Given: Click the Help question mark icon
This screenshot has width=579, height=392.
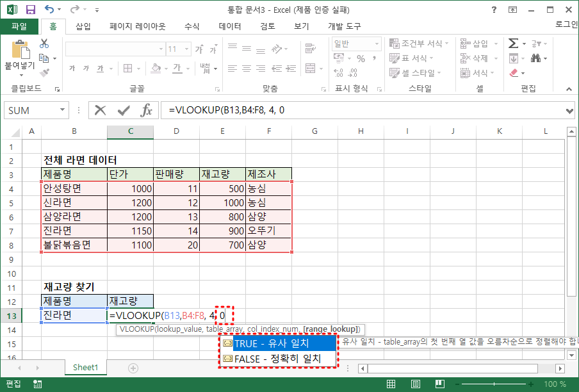Looking at the screenshot, I should [494, 10].
